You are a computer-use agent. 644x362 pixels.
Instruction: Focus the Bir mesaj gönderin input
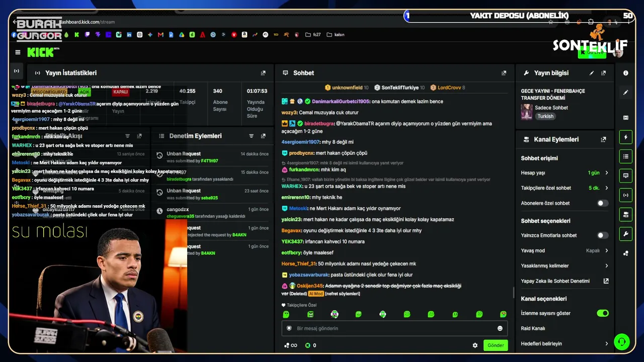coord(394,328)
